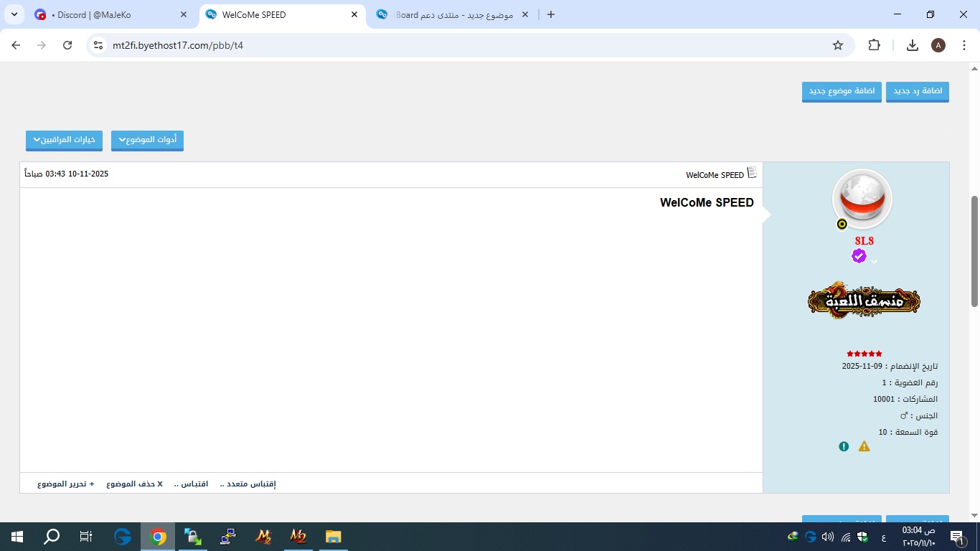Click the Chrome taskbar icon
The image size is (980, 551).
[x=158, y=537]
